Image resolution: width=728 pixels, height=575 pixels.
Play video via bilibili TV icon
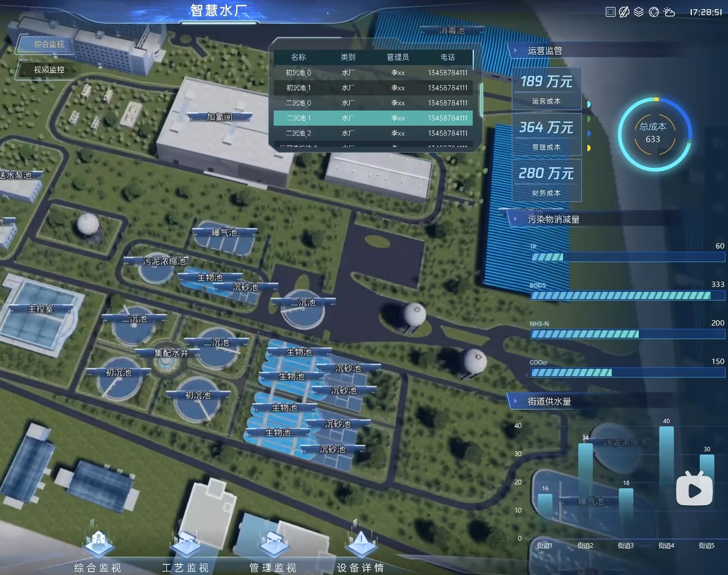[x=694, y=489]
